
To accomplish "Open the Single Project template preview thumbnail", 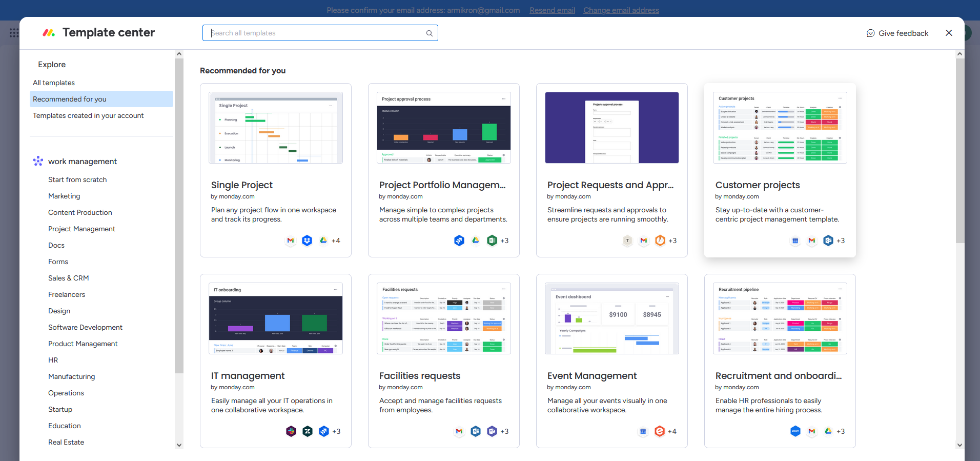I will coord(276,128).
